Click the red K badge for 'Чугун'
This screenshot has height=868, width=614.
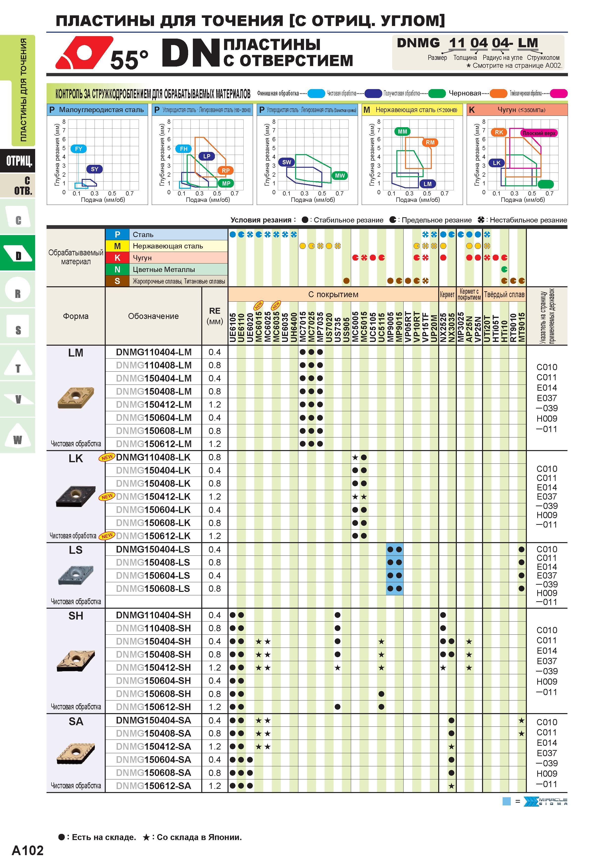[117, 258]
